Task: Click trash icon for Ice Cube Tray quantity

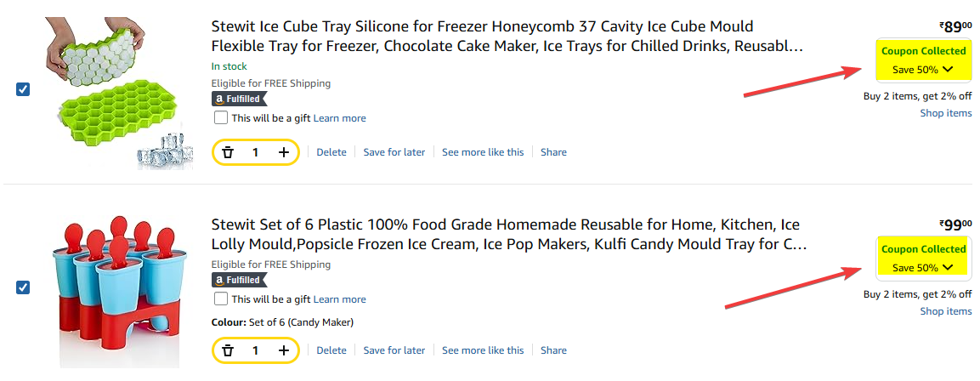Action: (x=228, y=152)
